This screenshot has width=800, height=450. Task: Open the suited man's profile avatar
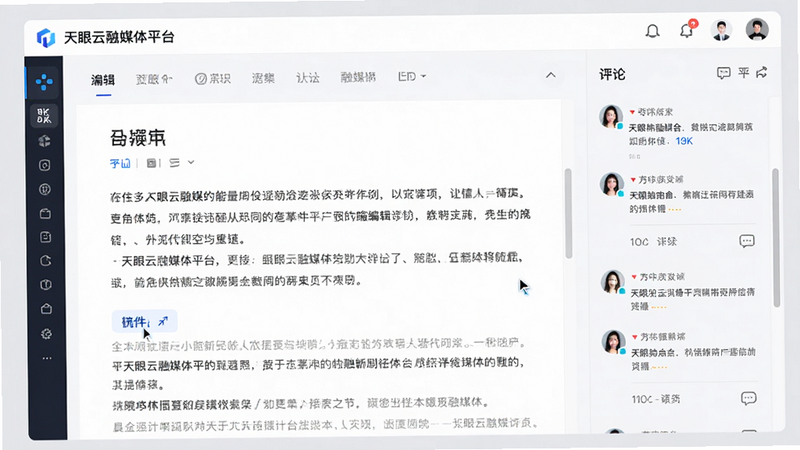(721, 31)
